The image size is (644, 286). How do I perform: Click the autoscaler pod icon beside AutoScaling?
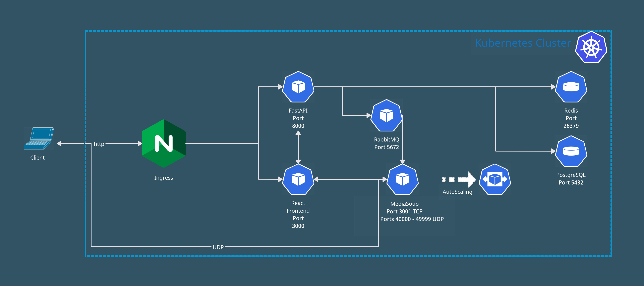tap(495, 179)
